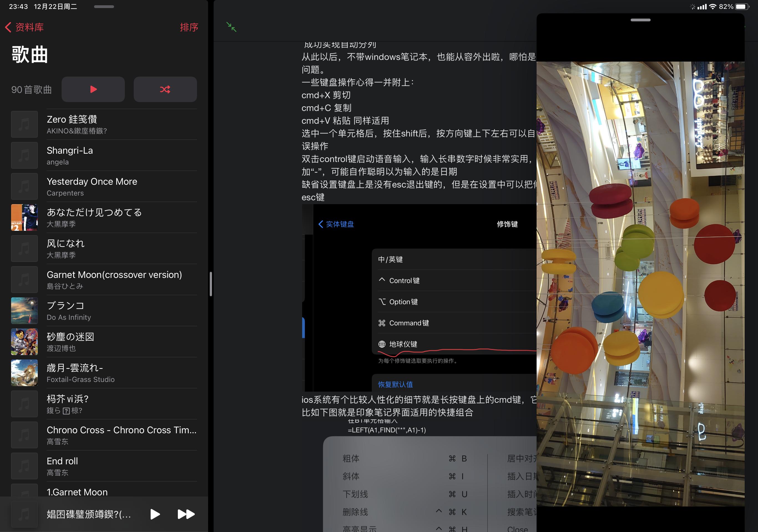
Task: Resume playback from the mini player
Action: point(155,514)
